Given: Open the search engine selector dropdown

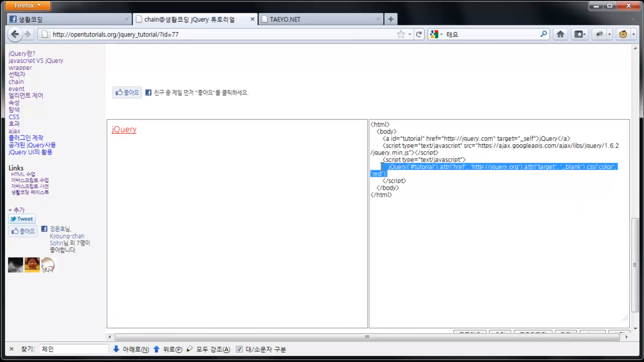Looking at the screenshot, I should click(x=436, y=34).
